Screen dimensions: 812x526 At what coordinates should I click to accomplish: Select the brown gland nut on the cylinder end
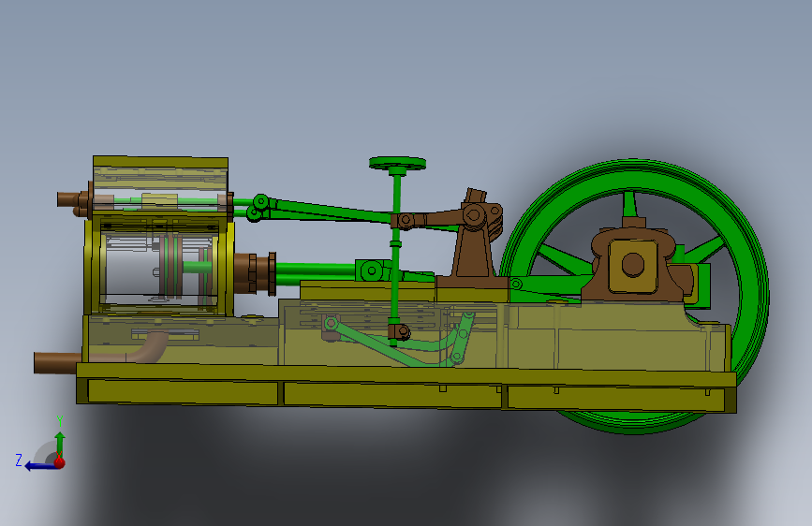pos(254,273)
